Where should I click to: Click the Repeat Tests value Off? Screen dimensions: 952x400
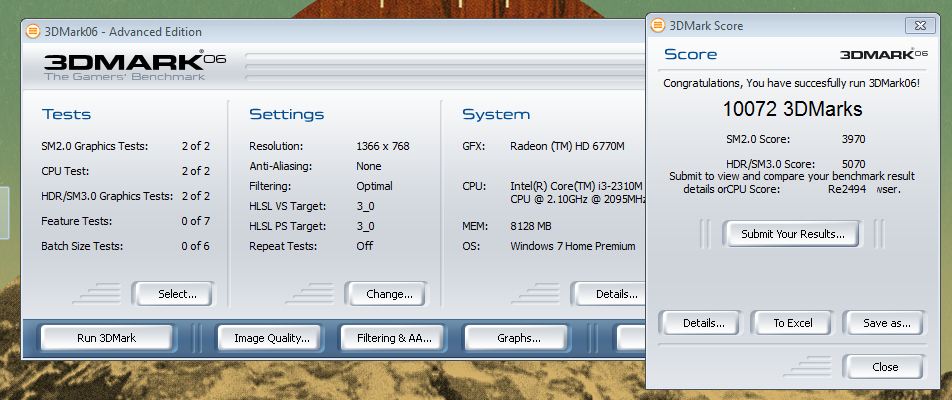tap(364, 246)
